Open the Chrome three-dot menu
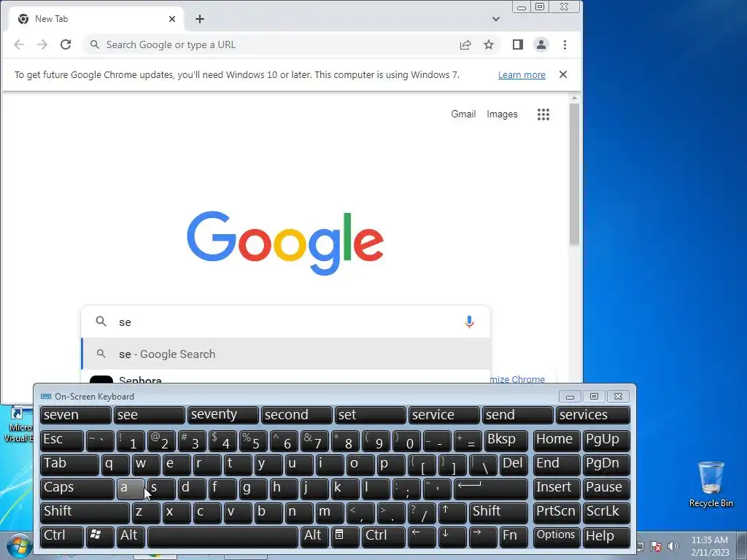This screenshot has height=560, width=747. coord(565,44)
